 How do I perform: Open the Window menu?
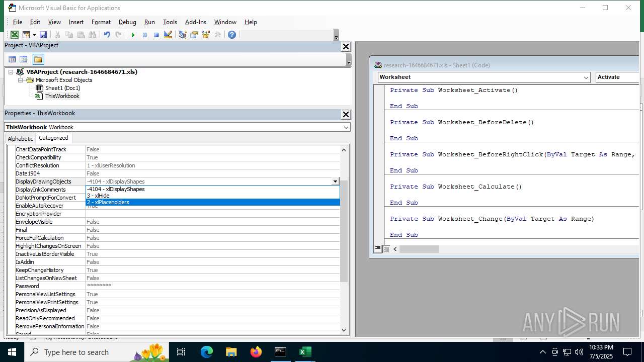[x=225, y=22]
